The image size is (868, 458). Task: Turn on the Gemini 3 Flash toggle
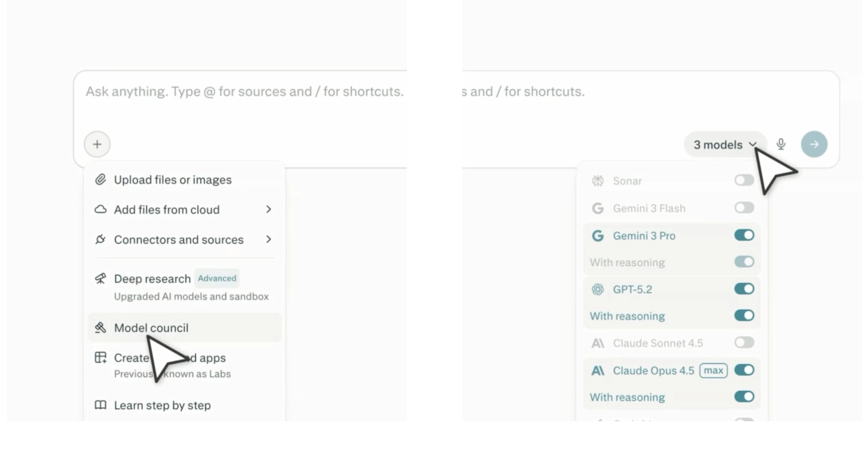(744, 208)
